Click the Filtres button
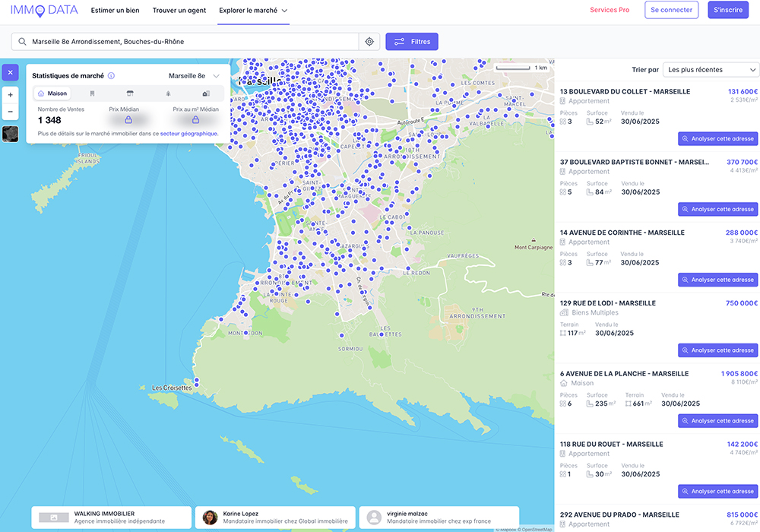This screenshot has height=532, width=760. pyautogui.click(x=412, y=42)
